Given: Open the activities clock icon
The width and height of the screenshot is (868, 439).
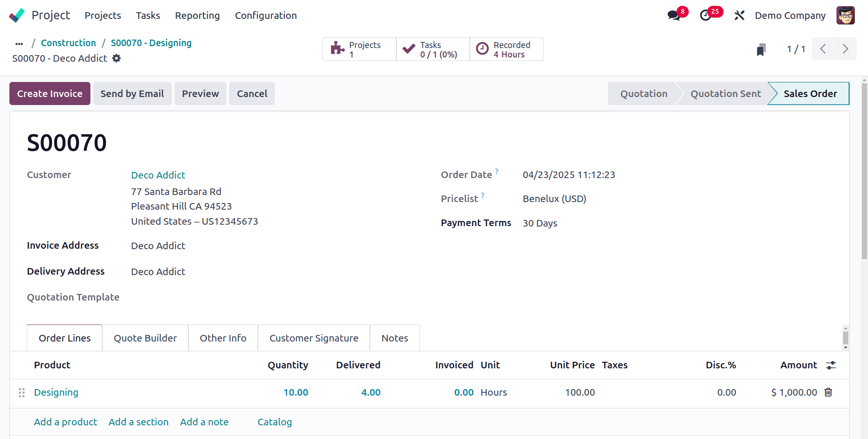Looking at the screenshot, I should click(706, 16).
